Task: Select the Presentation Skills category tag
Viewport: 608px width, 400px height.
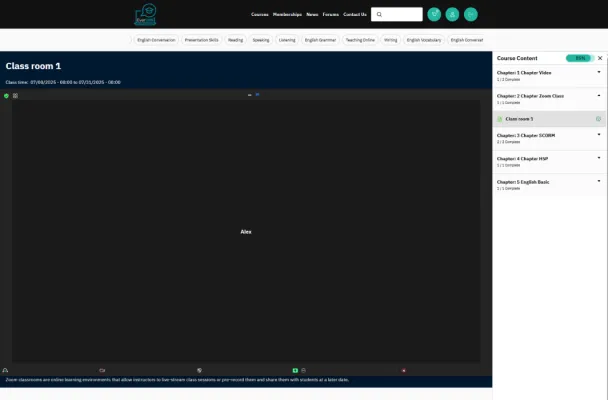Action: tap(201, 40)
